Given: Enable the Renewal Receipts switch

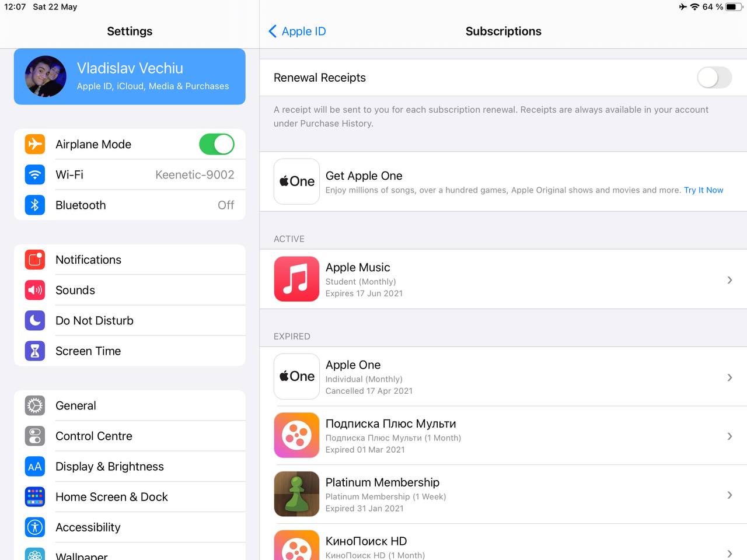Looking at the screenshot, I should pos(714,78).
